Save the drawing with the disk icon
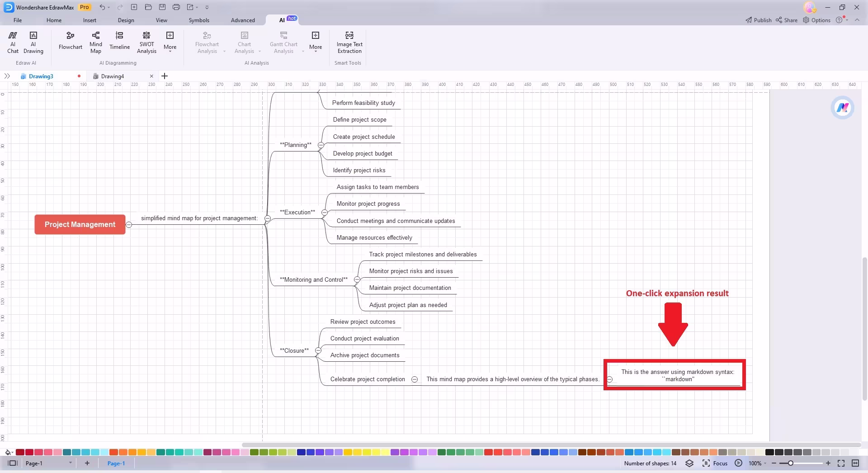Screen dimensions: 868x473 (x=162, y=7)
